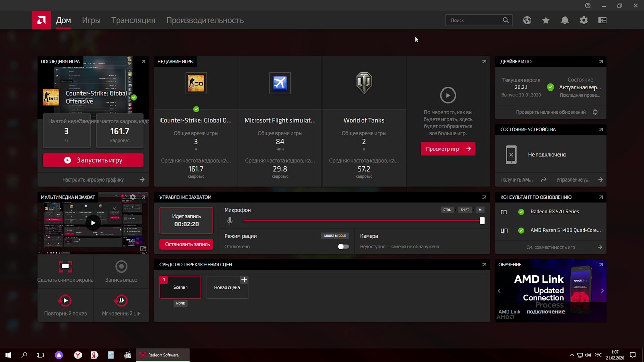Image resolution: width=644 pixels, height=362 pixels.
Task: Toggle the Режим рации switch
Action: (343, 247)
